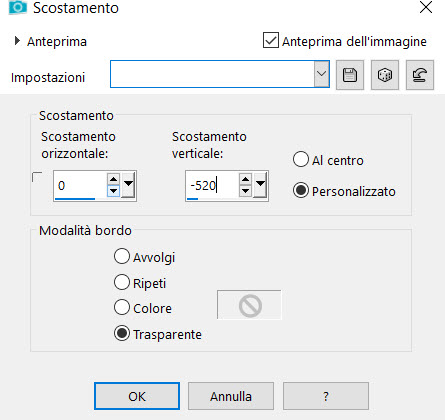This screenshot has width=445, height=420.
Task: Click the disabled color swatch box
Action: 249,305
